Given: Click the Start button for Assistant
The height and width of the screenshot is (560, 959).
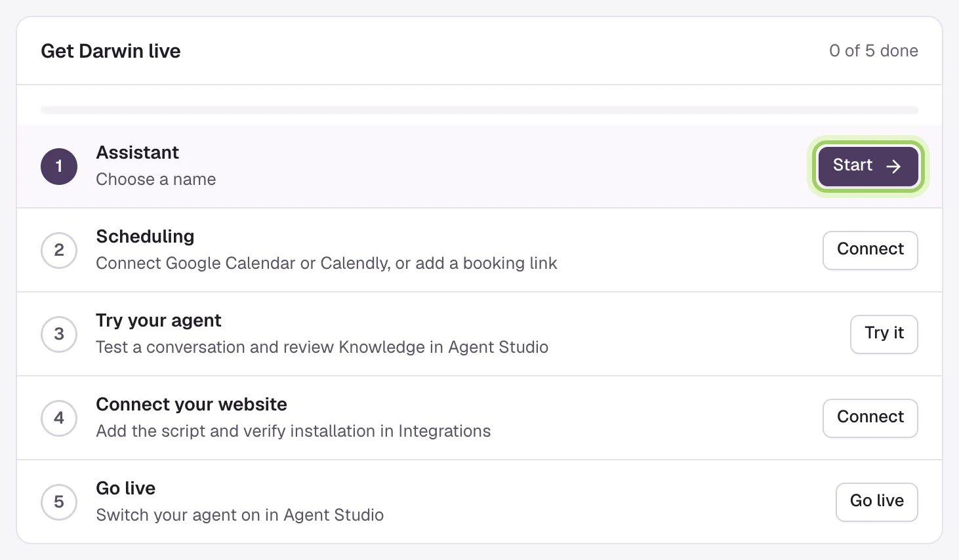Looking at the screenshot, I should tap(868, 166).
